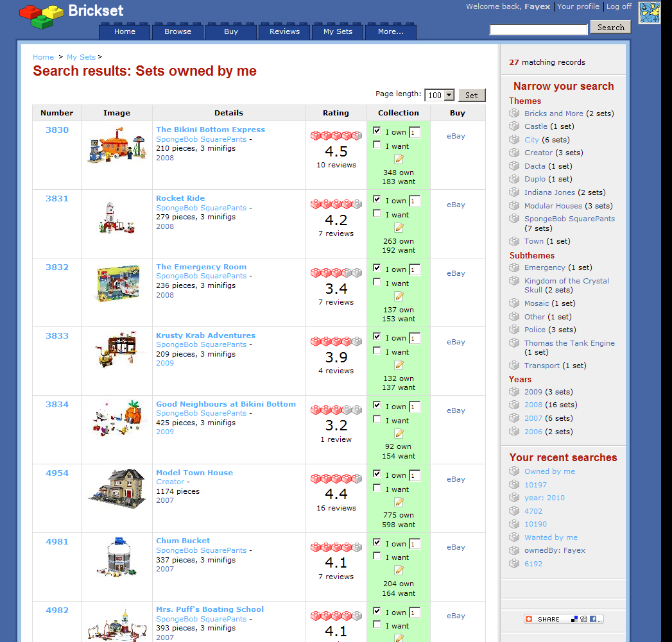Click the star rating bricks for Model Town House
Screen dimensions: 672x642
(336, 478)
